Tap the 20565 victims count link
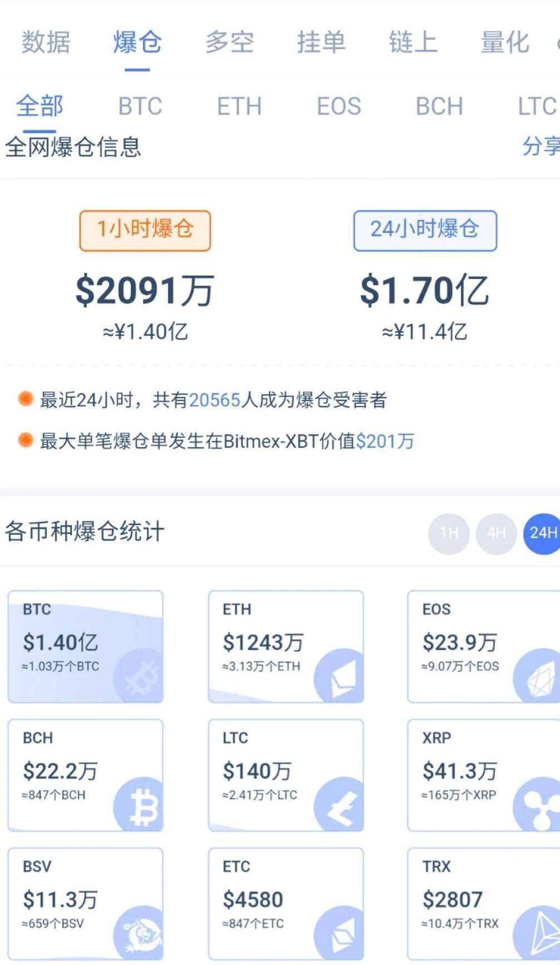Image resolution: width=560 pixels, height=965 pixels. click(x=214, y=400)
